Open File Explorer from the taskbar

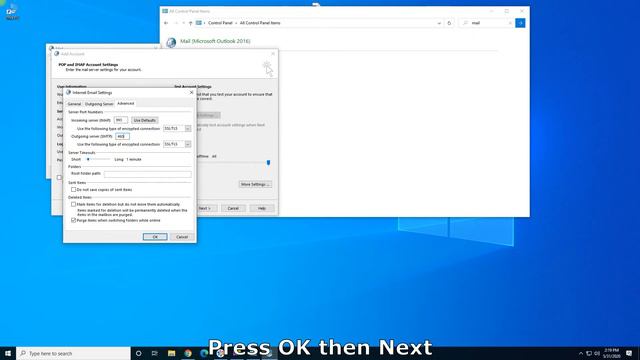[171, 353]
